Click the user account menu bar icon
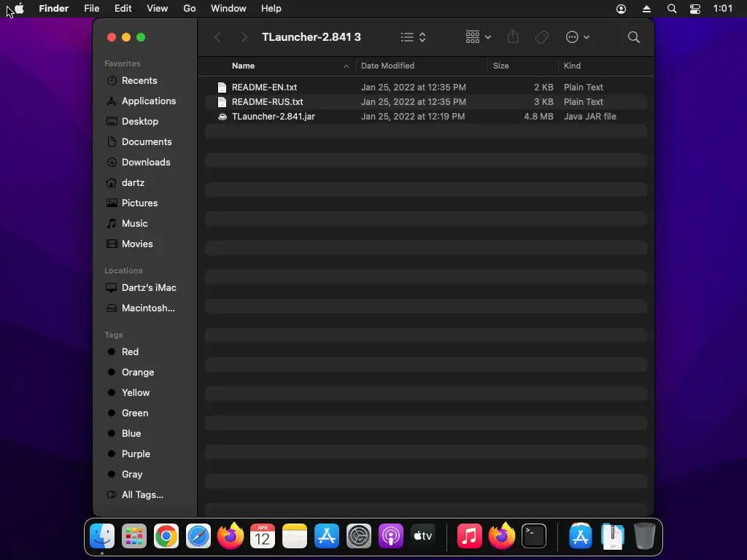Image resolution: width=747 pixels, height=560 pixels. click(x=622, y=9)
